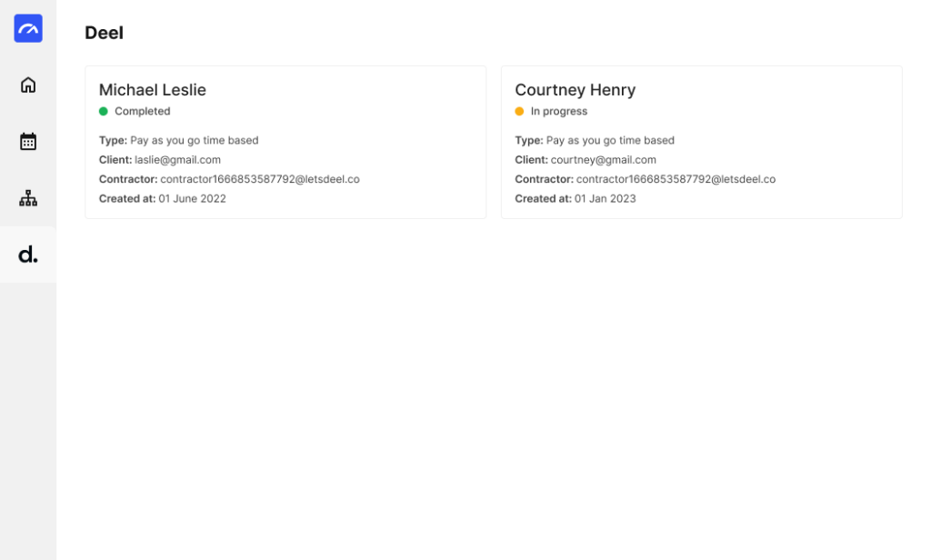Click the 01 June 2022 creation date
This screenshot has width=931, height=560.
click(x=193, y=199)
